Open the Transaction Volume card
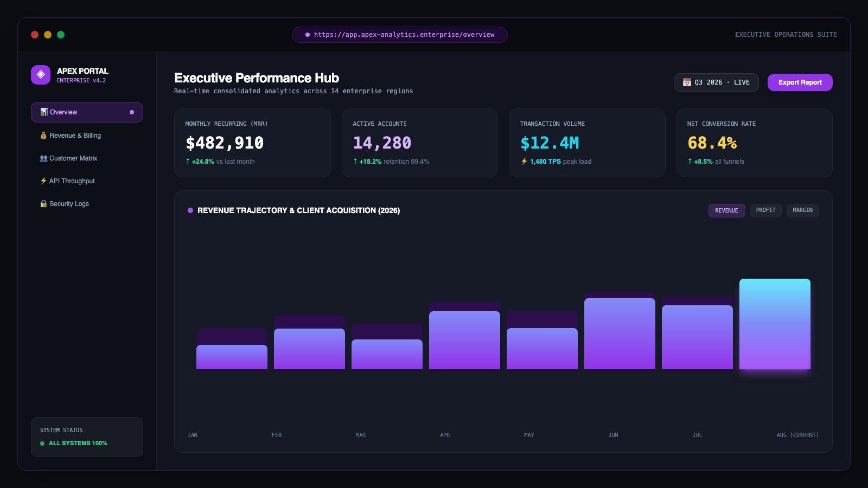This screenshot has width=868, height=488. [x=587, y=143]
